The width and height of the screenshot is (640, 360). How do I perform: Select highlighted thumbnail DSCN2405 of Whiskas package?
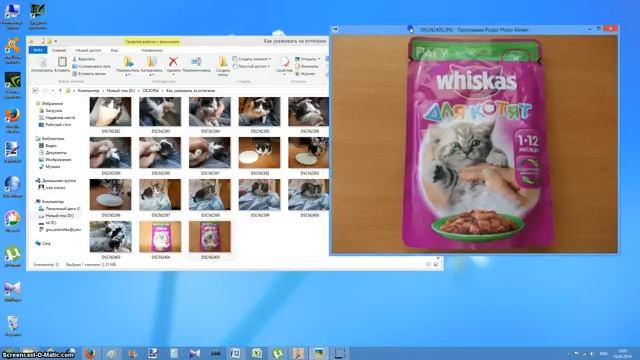(210, 240)
